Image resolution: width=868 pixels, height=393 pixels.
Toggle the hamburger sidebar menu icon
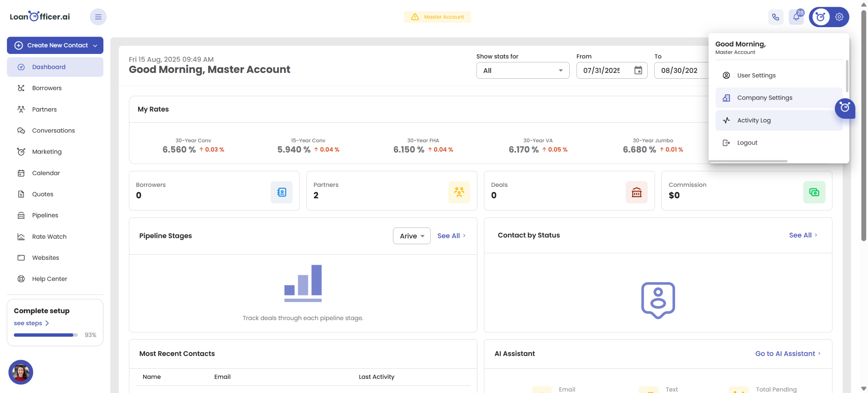pyautogui.click(x=98, y=17)
